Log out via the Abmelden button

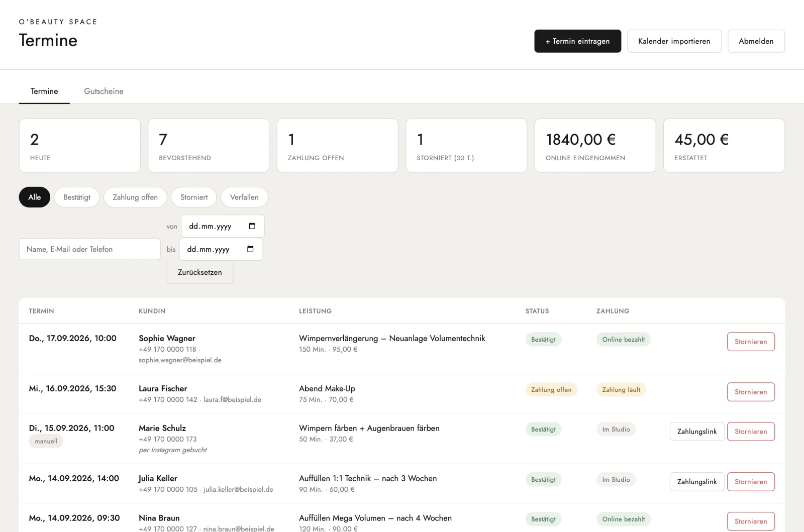coord(756,41)
